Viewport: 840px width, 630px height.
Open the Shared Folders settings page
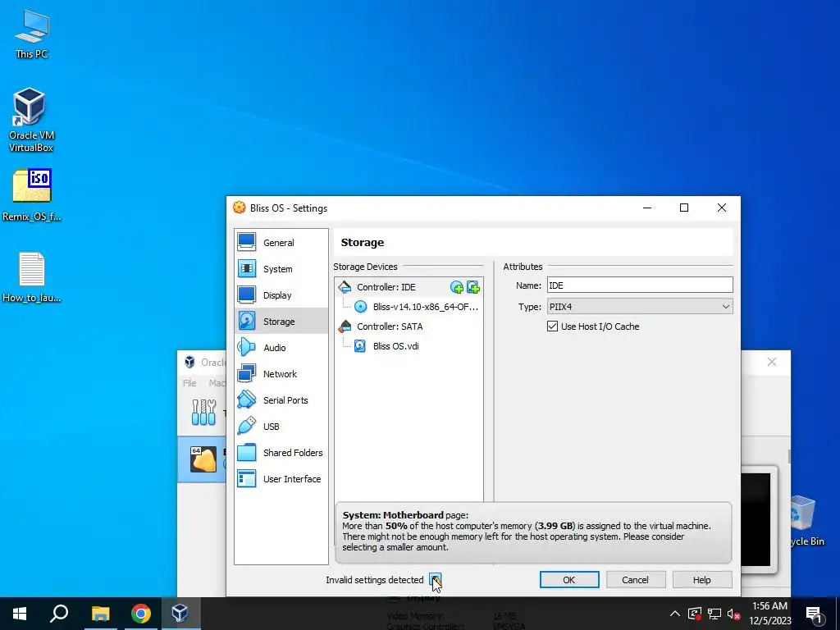tap(281, 453)
